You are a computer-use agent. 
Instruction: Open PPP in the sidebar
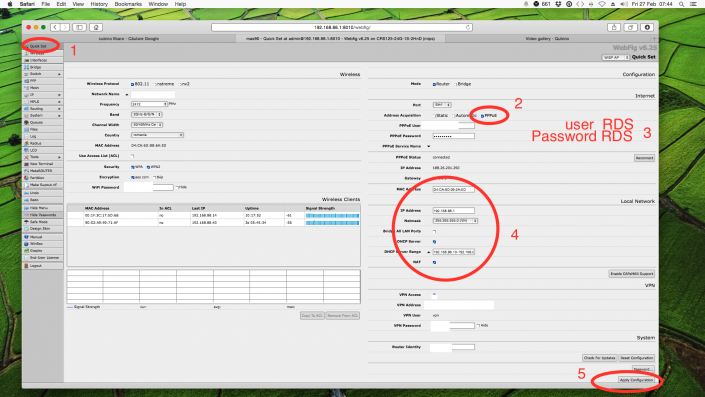(43, 81)
